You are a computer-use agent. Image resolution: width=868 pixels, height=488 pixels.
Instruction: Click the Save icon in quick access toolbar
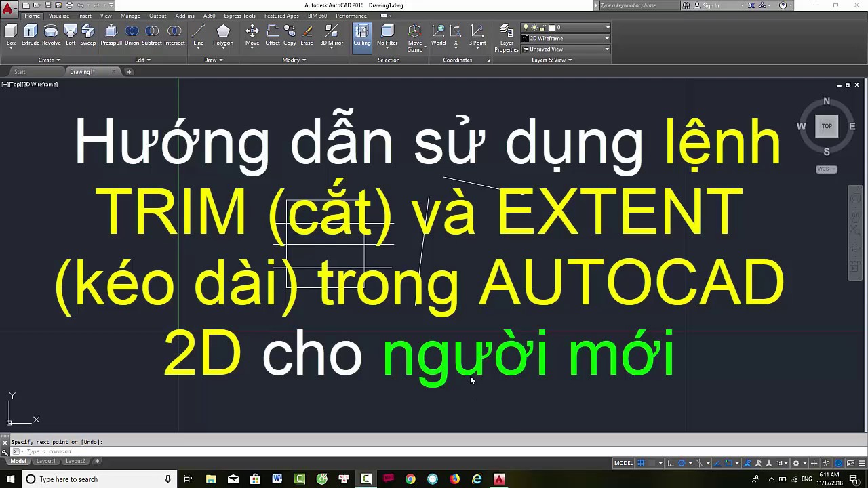[48, 5]
